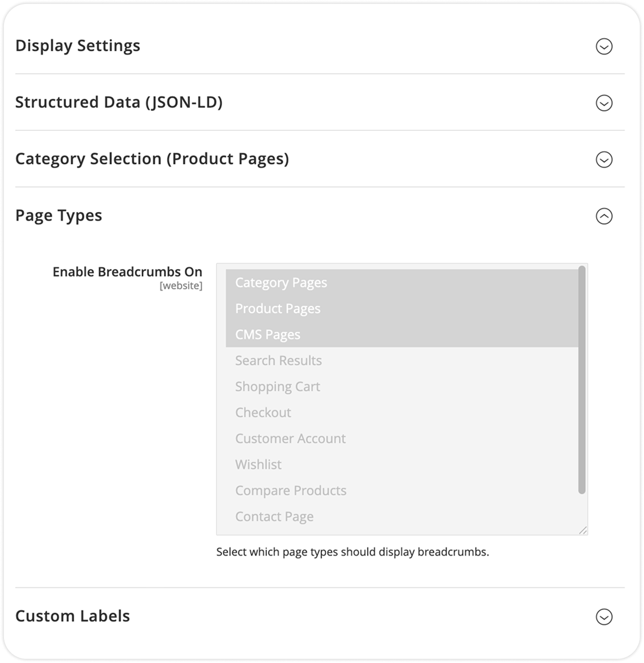
Task: Expand the Category Selection chevron icon
Action: coord(604,160)
